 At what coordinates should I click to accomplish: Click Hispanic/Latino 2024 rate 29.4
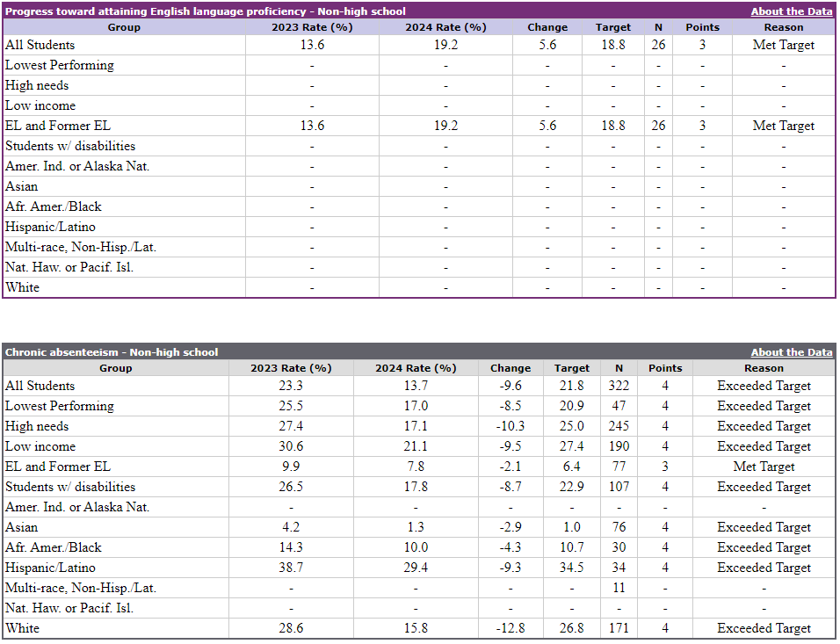tap(416, 568)
